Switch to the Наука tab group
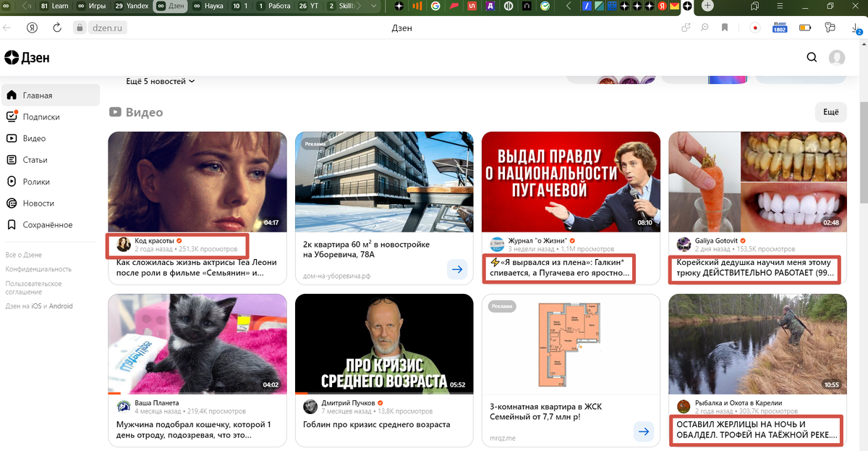The height and width of the screenshot is (451, 868). 208,6
